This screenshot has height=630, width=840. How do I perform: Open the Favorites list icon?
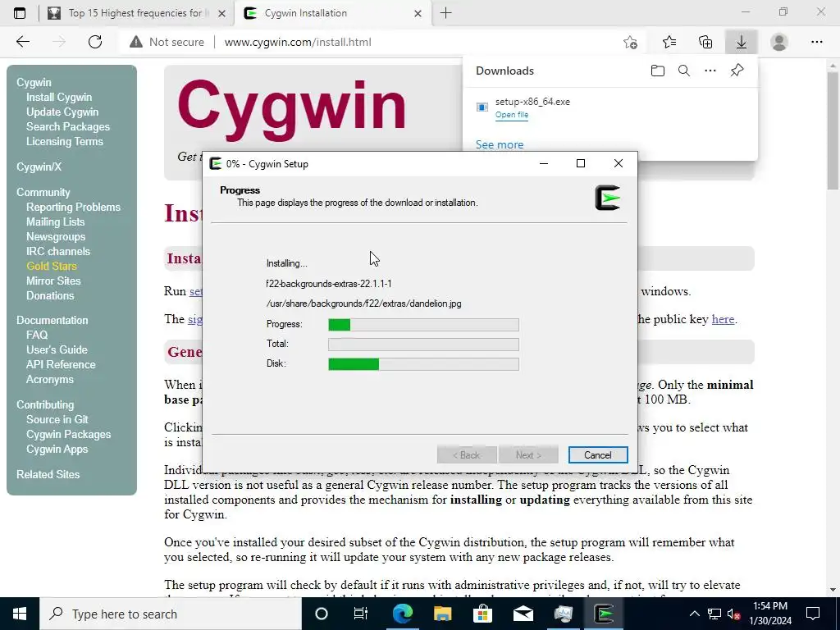tap(669, 42)
